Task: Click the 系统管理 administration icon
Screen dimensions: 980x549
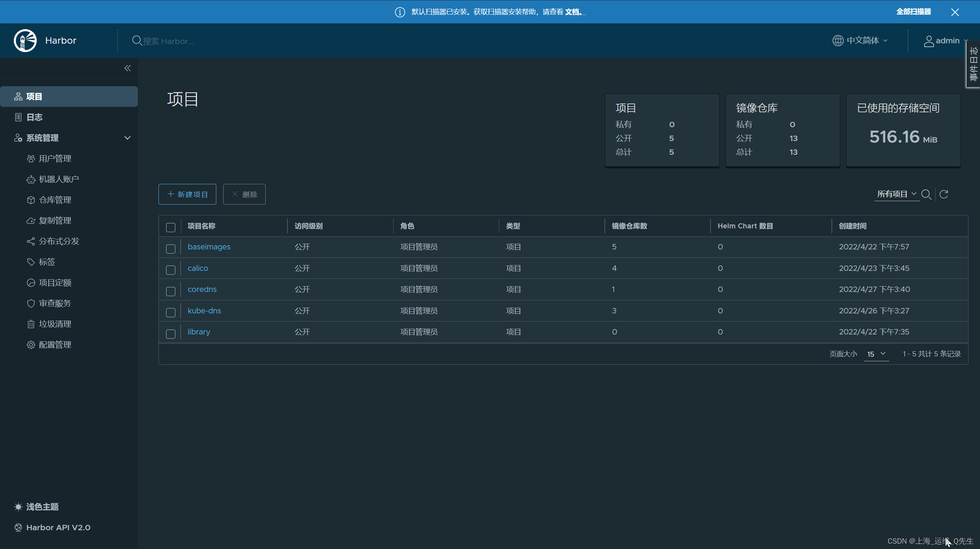Action: coord(18,138)
